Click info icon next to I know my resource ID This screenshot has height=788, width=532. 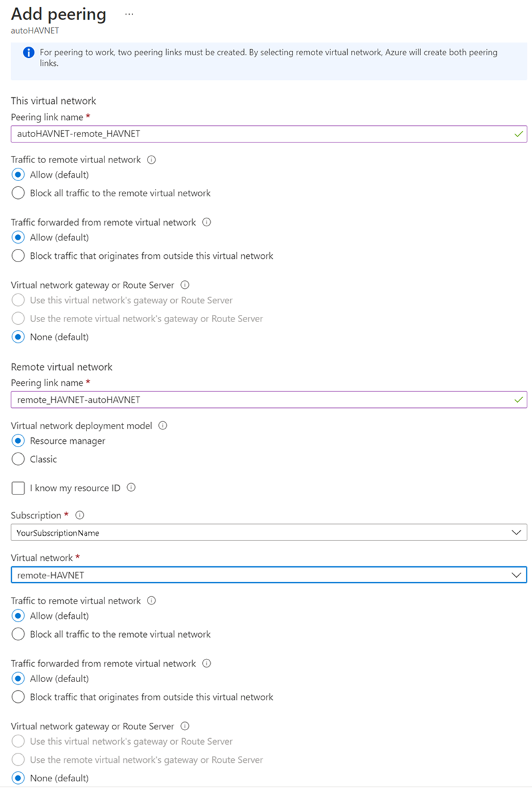pos(131,488)
